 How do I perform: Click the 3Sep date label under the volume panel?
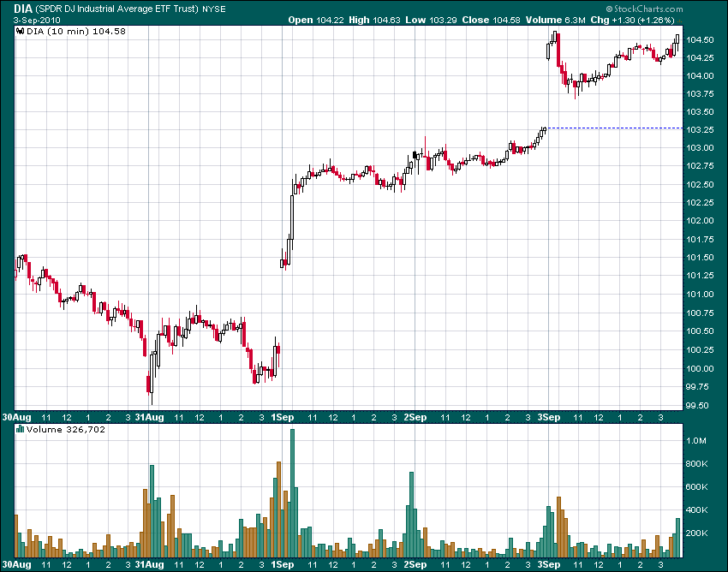549,565
